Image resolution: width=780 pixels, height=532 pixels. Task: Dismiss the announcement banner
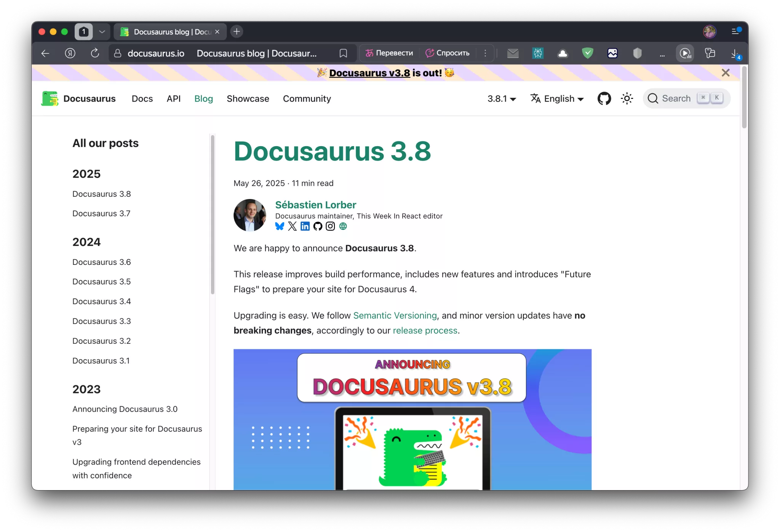click(726, 73)
